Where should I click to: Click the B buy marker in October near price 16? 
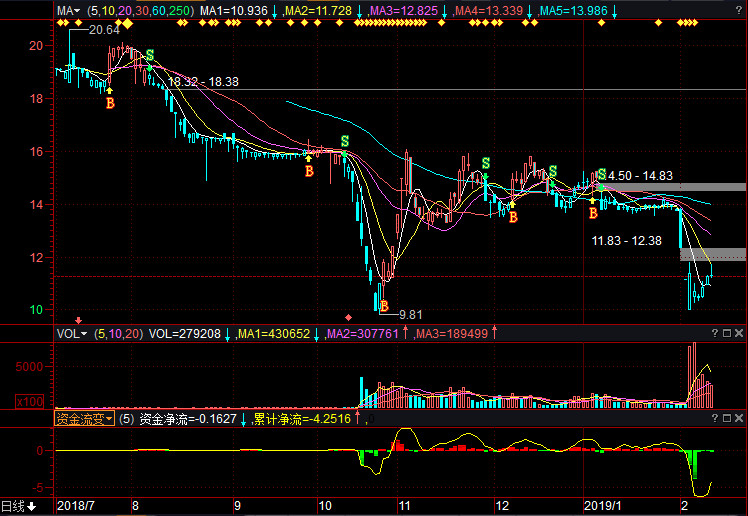[x=309, y=171]
